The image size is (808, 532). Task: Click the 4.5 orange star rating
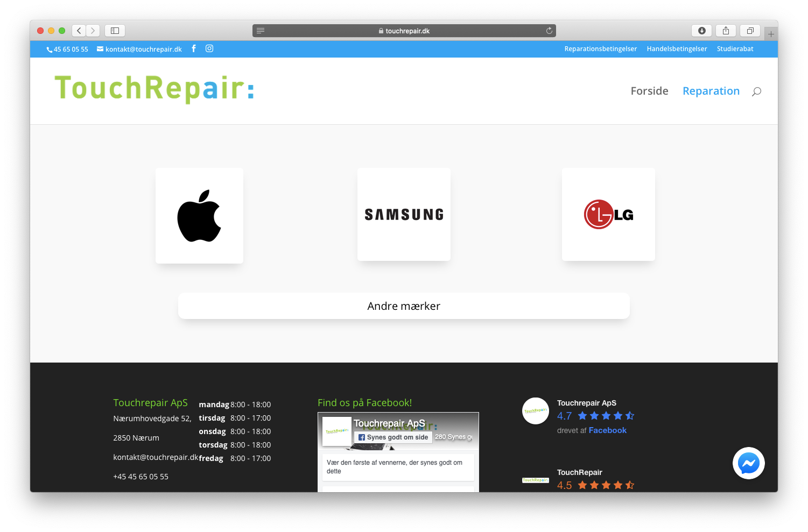[x=595, y=485]
